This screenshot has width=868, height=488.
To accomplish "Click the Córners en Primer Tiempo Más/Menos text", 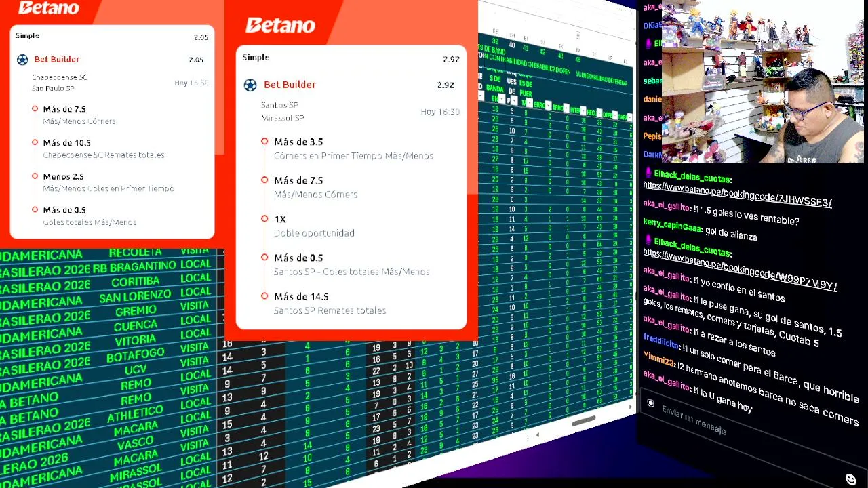I will [353, 156].
